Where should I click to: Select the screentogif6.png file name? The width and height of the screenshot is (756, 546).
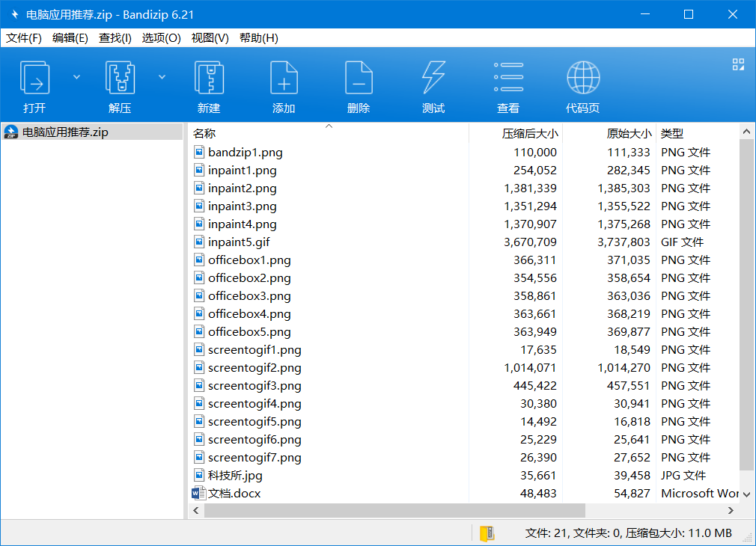[254, 440]
